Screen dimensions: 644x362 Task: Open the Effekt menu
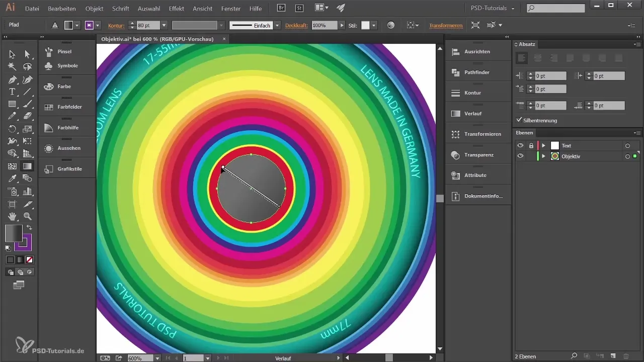tap(177, 9)
